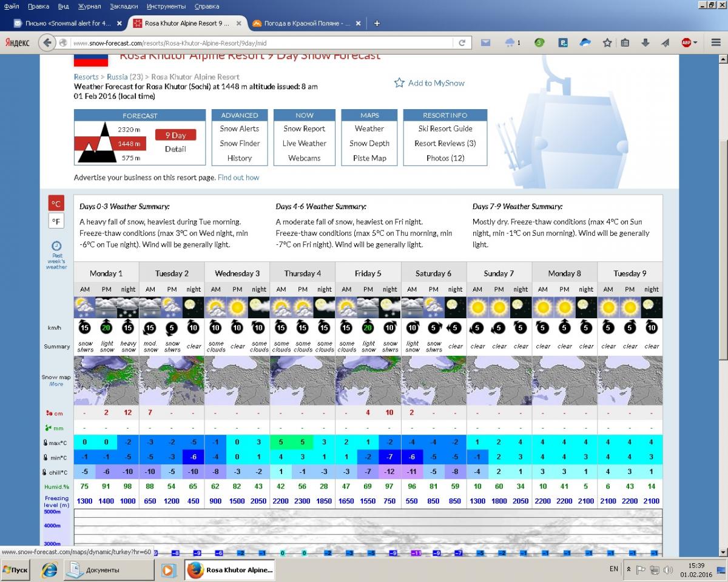Click the Add to MySnow star icon
Screen dimensions: 728x582
tap(399, 83)
